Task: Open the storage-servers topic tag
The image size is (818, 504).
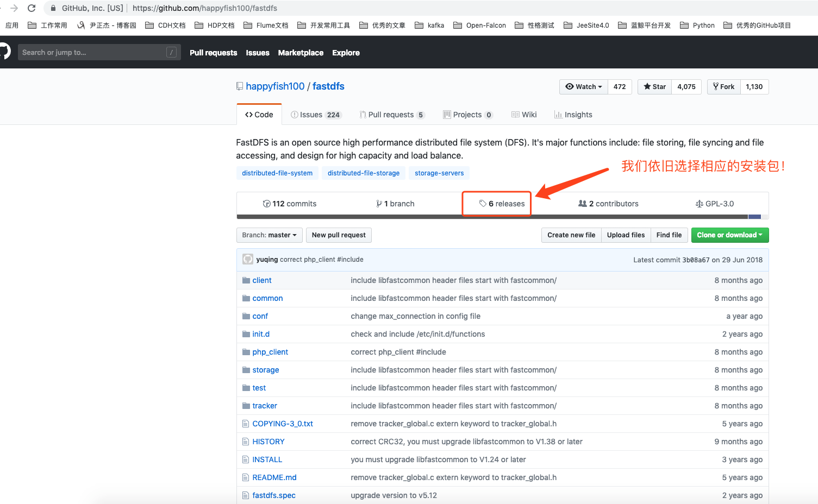Action: (x=439, y=173)
